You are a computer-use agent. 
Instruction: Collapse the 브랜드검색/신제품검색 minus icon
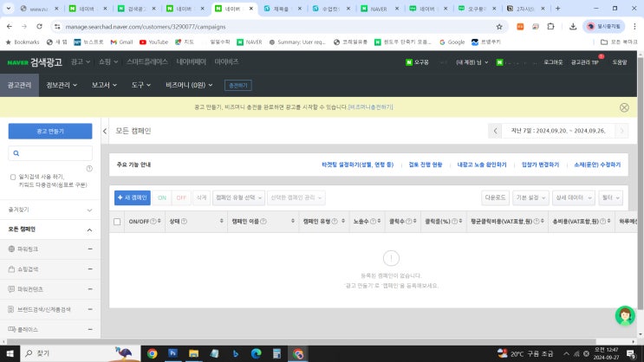[x=90, y=309]
